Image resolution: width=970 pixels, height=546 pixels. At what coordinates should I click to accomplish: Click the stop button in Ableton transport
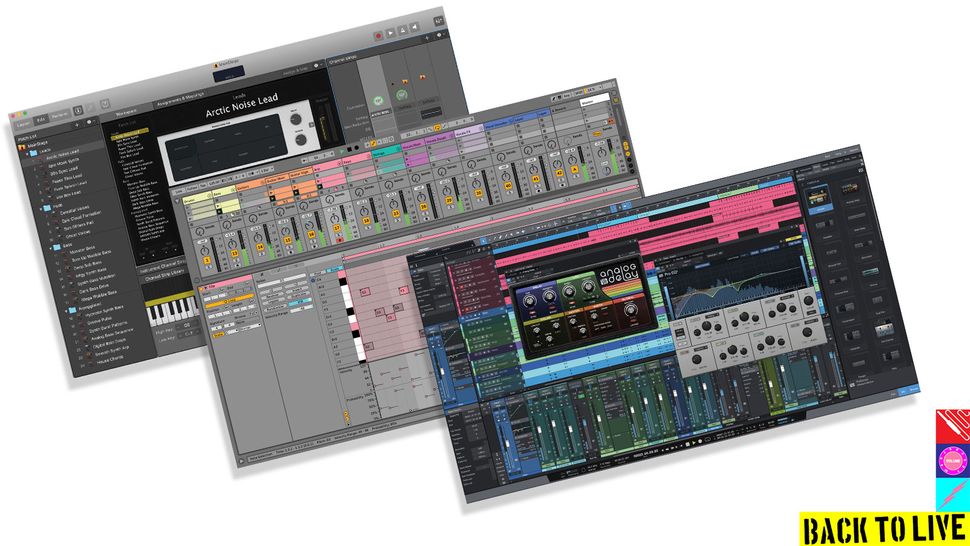click(x=350, y=150)
